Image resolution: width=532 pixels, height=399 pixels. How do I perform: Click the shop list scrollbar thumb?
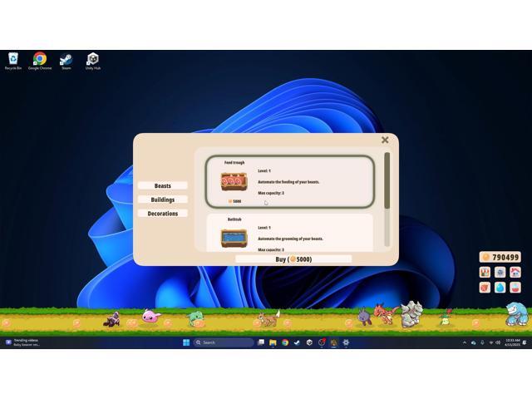(387, 180)
